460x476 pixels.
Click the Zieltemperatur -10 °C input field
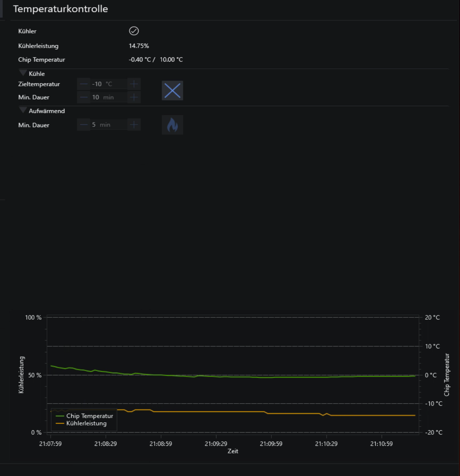pyautogui.click(x=109, y=84)
